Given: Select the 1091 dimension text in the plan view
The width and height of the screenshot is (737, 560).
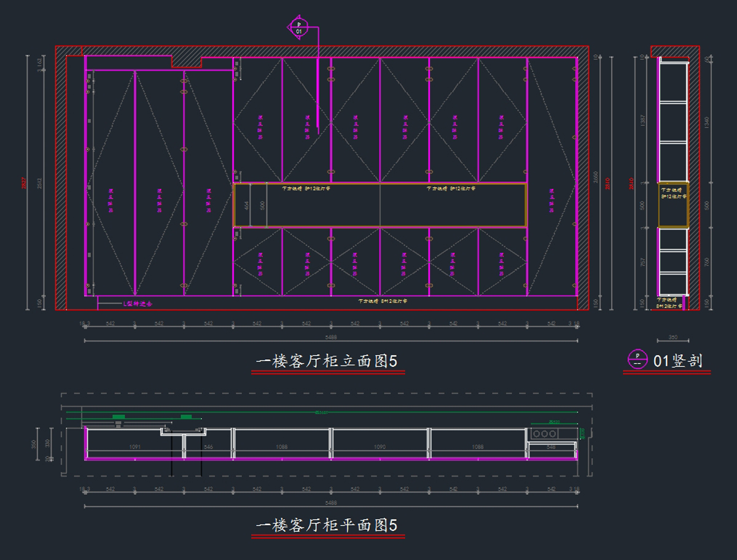Looking at the screenshot, I should (x=135, y=447).
